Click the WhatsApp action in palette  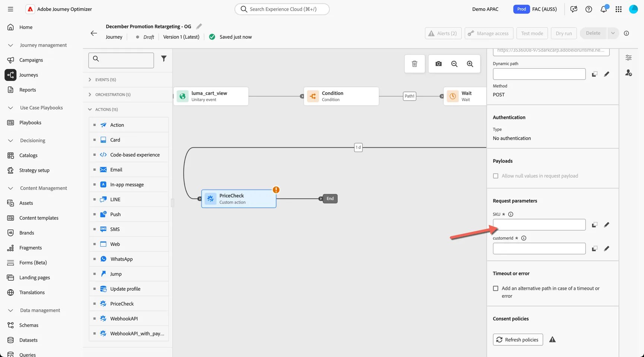(x=129, y=259)
